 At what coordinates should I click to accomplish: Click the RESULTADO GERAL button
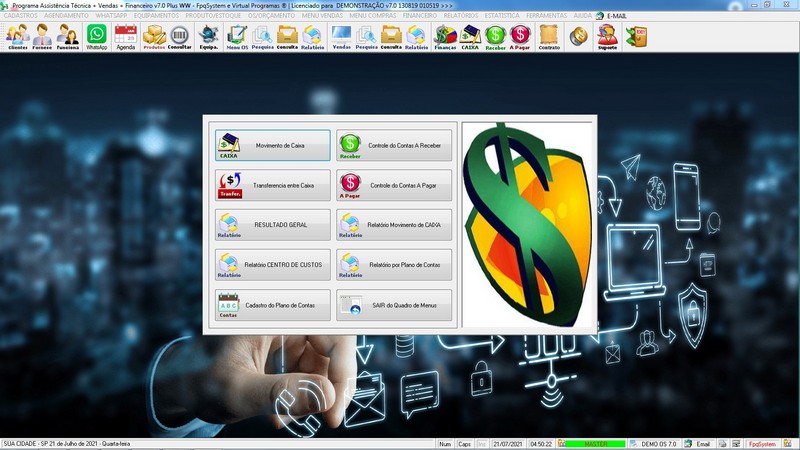click(x=272, y=225)
